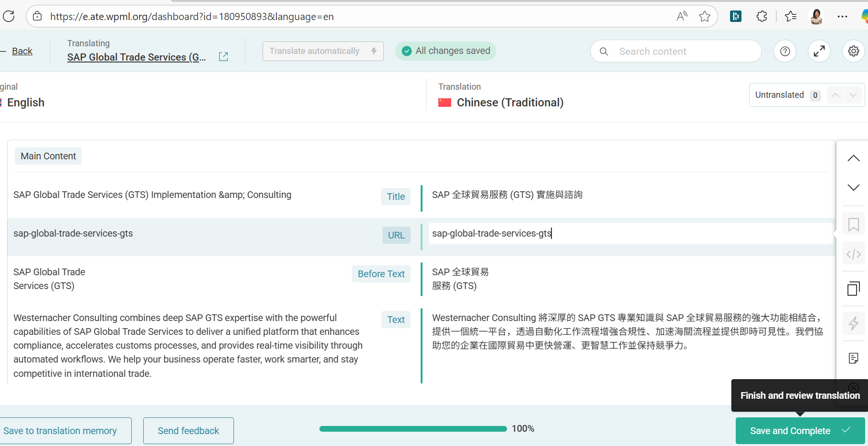868x446 pixels.
Task: Edit the URL slug translation field
Action: 630,234
